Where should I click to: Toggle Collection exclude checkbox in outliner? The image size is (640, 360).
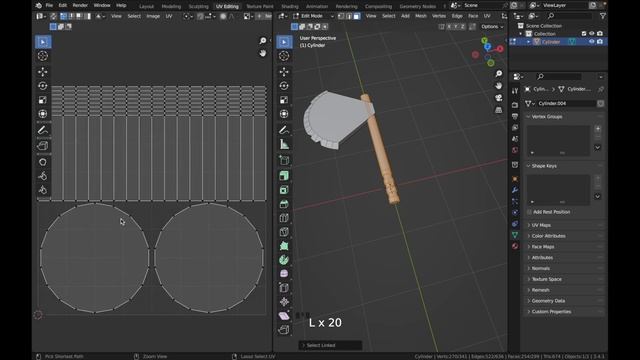pyautogui.click(x=584, y=33)
